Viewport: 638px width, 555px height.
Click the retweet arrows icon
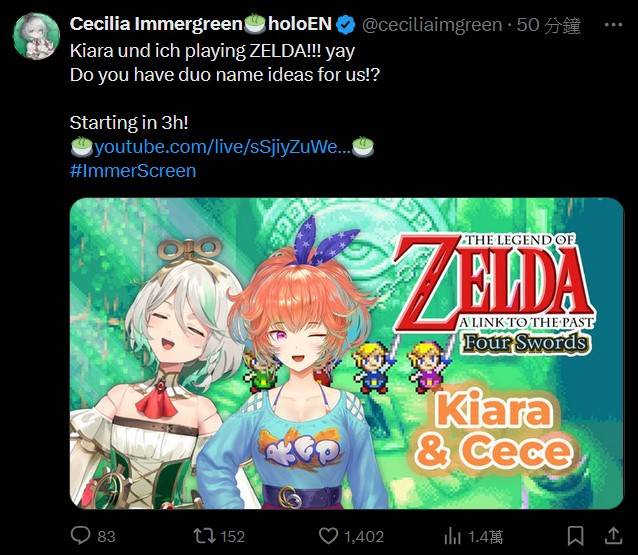click(203, 536)
